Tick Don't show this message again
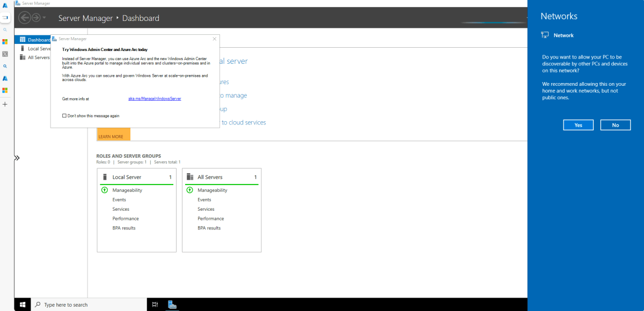 click(x=64, y=116)
